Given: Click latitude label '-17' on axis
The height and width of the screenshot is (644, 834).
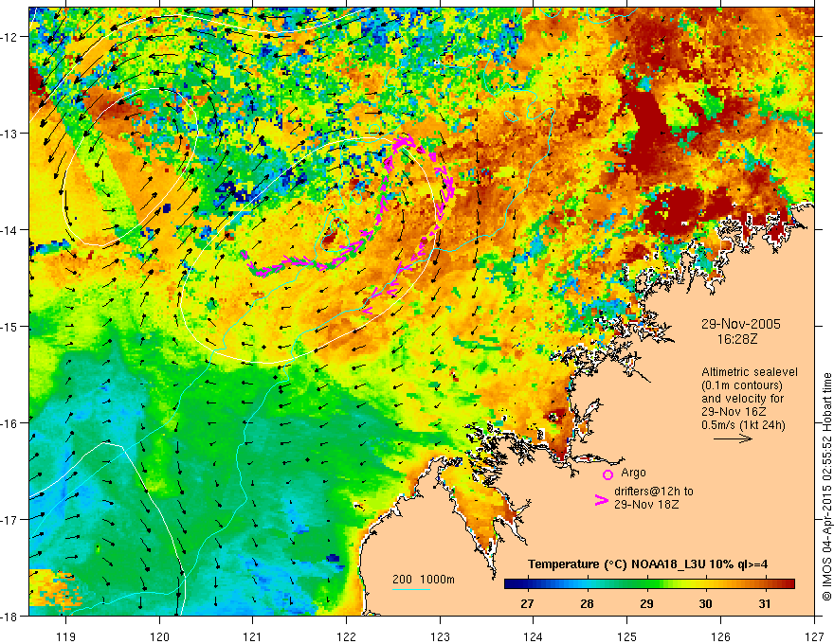Looking at the screenshot, I should click(10, 520).
